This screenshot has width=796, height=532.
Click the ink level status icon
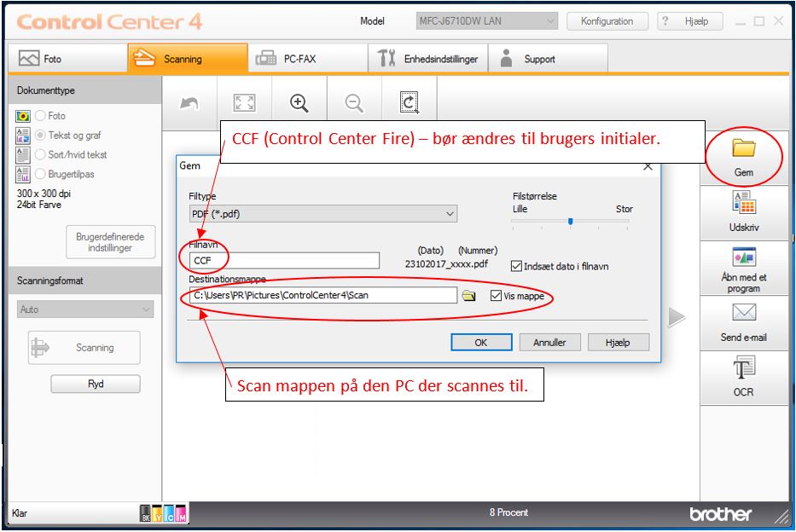click(163, 513)
